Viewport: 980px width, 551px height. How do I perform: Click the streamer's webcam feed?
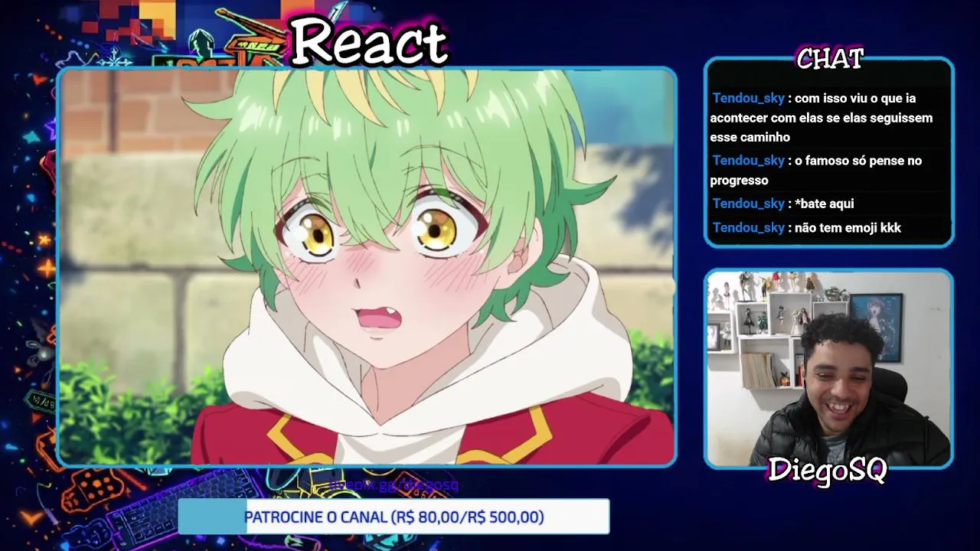(x=828, y=368)
